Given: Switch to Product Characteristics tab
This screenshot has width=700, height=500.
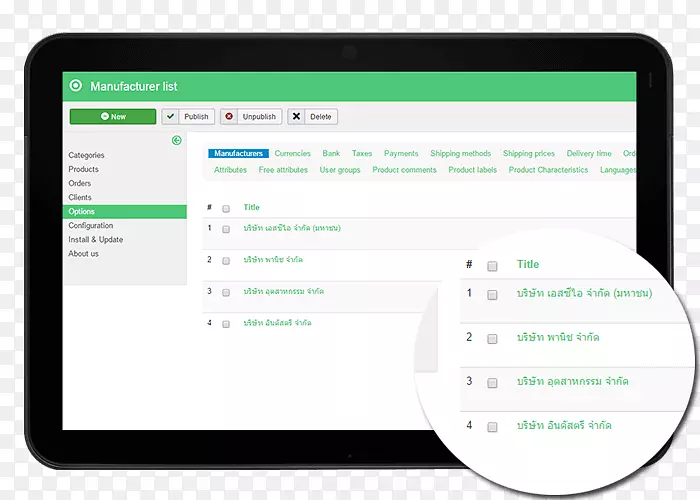Looking at the screenshot, I should [x=548, y=170].
